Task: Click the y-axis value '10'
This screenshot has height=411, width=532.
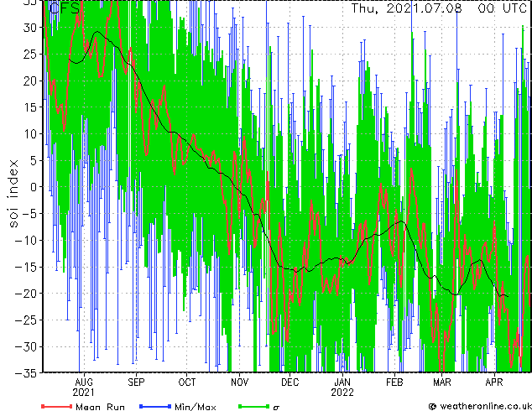Action: (x=30, y=134)
